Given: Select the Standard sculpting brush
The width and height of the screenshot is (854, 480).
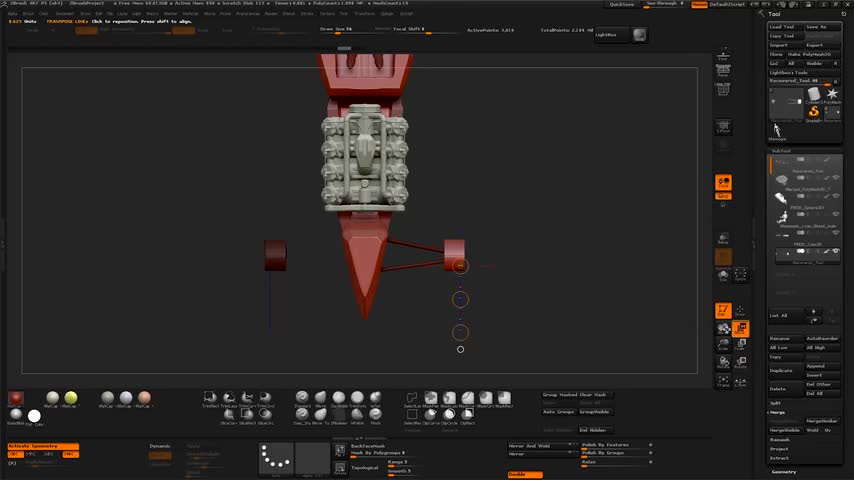Looking at the screenshot, I should (302, 398).
